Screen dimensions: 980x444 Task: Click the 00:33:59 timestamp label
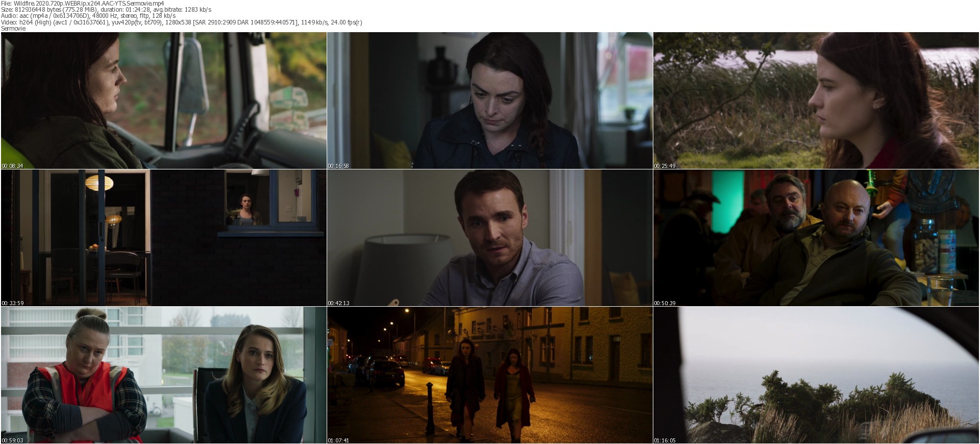(x=12, y=303)
